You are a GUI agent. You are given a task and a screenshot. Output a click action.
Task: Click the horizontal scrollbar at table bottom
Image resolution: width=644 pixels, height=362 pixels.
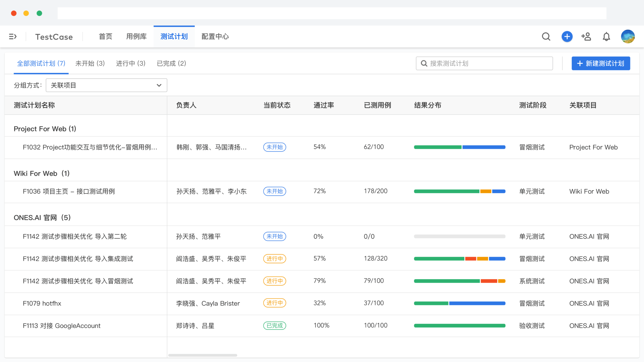coord(203,355)
